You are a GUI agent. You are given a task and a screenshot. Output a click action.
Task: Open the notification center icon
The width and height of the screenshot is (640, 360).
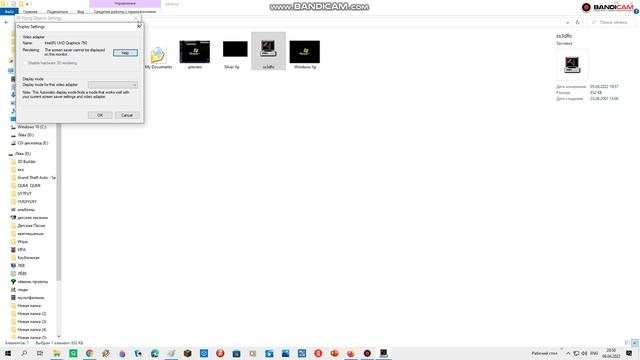point(629,353)
